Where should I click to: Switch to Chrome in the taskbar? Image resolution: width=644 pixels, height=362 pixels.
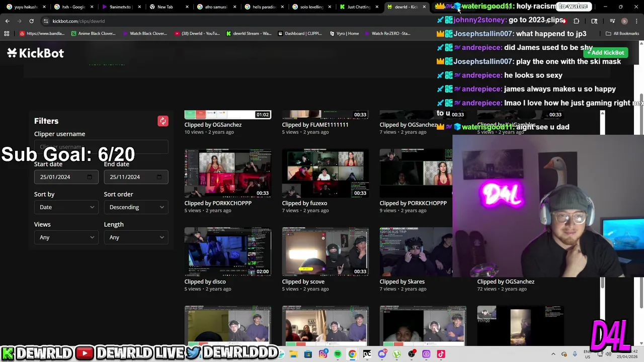pyautogui.click(x=352, y=354)
